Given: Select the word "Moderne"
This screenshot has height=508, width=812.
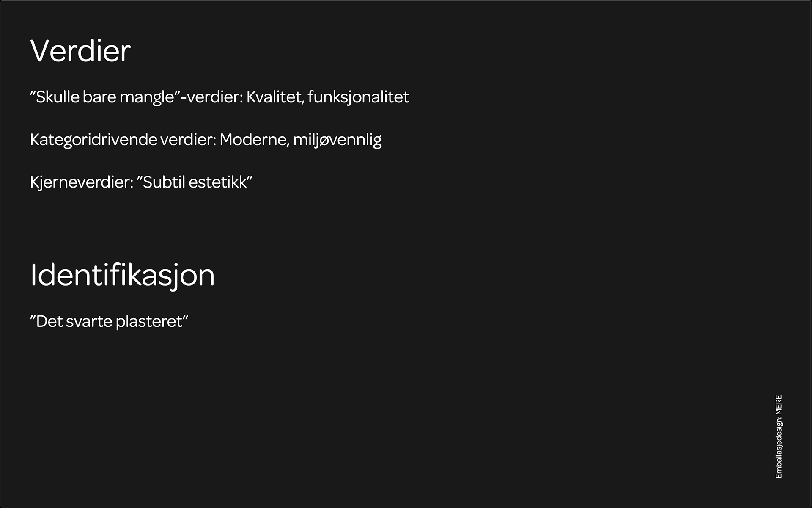Looking at the screenshot, I should click(x=254, y=140).
